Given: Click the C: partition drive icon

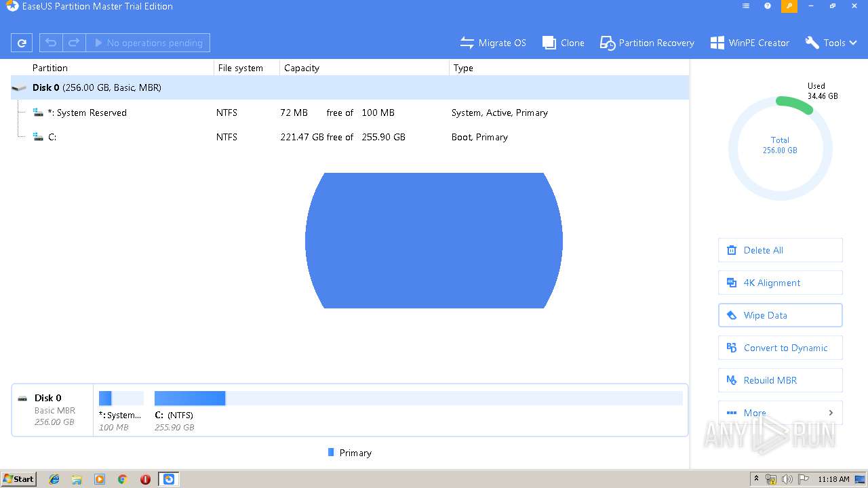Looking at the screenshot, I should coord(38,137).
